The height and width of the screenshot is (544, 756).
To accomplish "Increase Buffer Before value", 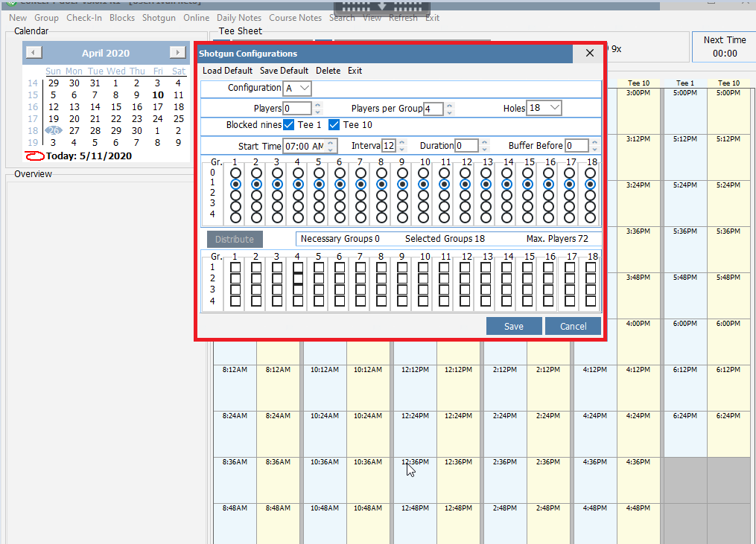I will pos(594,142).
